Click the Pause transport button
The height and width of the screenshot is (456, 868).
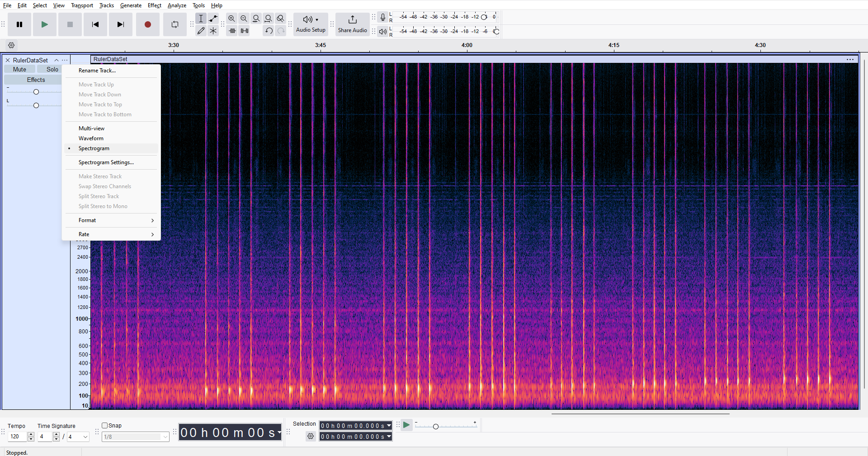coord(19,24)
